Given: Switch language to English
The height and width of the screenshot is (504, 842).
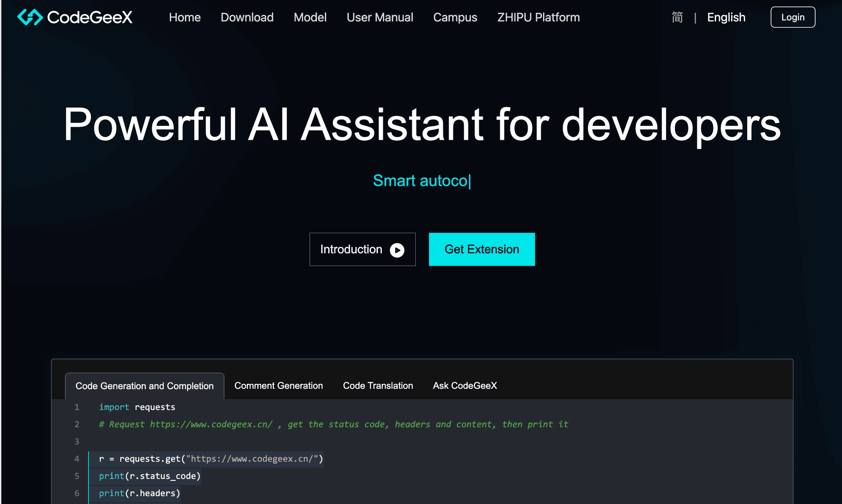Looking at the screenshot, I should tap(726, 17).
